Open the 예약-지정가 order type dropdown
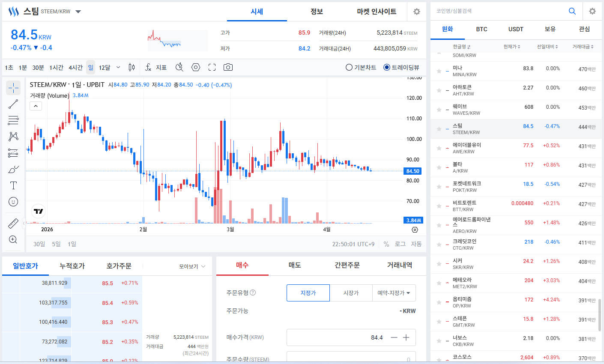 pos(394,293)
